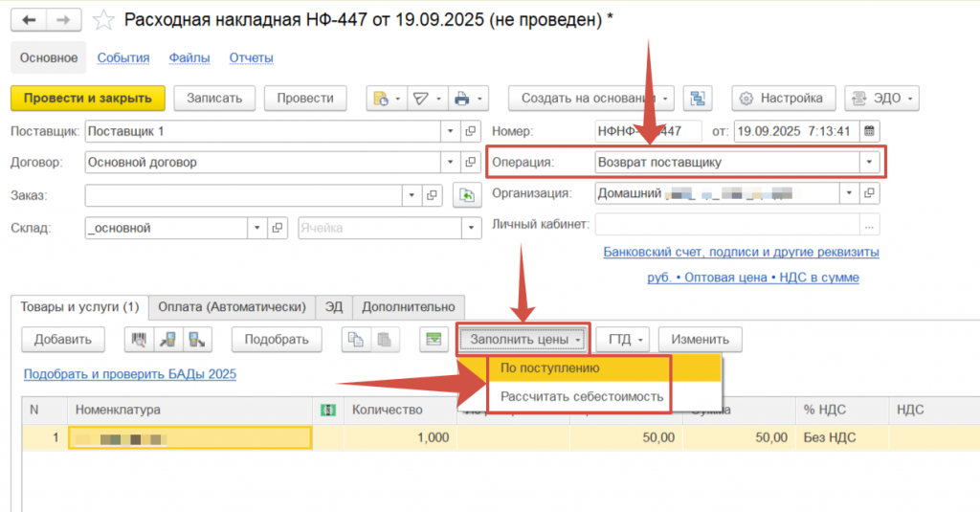980x512 pixels.
Task: Click the back navigation arrow
Action: click(x=29, y=20)
